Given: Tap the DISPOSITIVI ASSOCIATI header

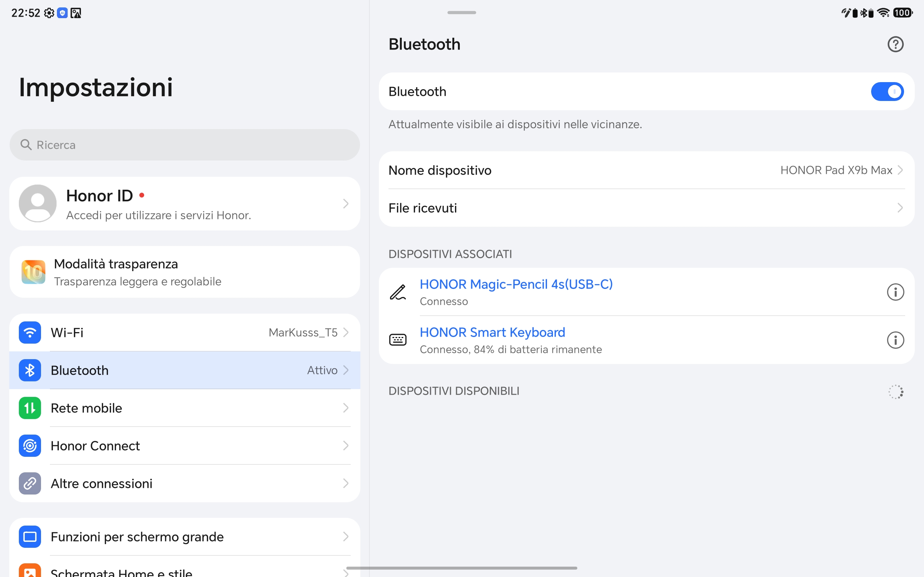Looking at the screenshot, I should pos(450,254).
